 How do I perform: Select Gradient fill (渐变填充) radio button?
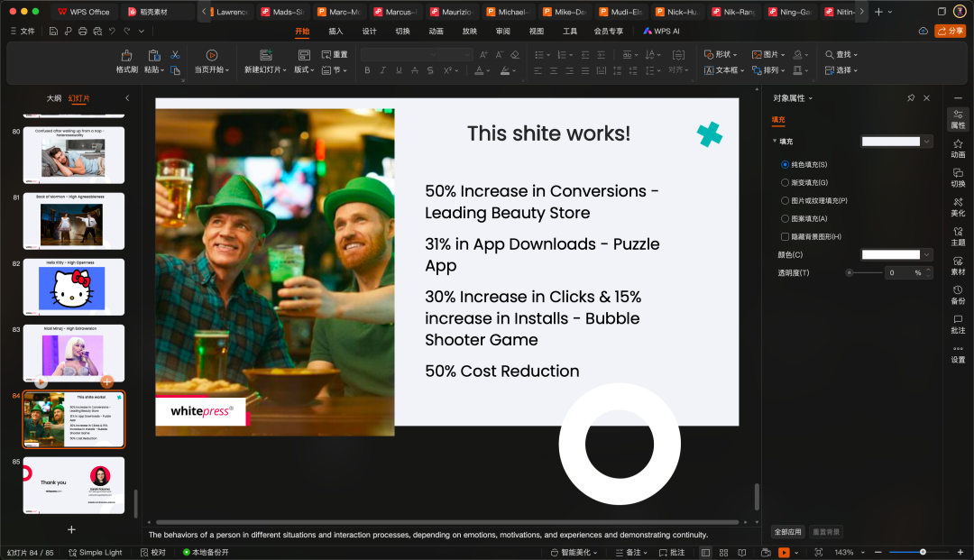(786, 182)
